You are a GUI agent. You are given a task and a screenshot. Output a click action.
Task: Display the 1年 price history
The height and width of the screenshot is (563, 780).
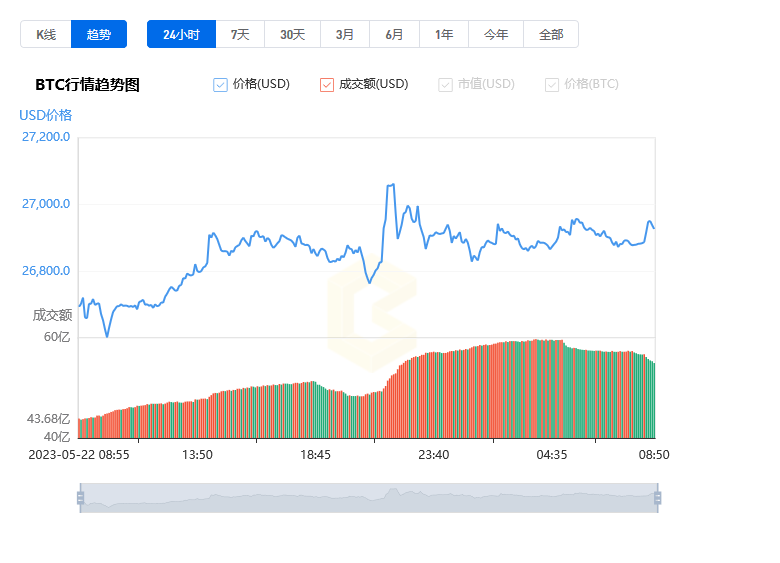444,34
